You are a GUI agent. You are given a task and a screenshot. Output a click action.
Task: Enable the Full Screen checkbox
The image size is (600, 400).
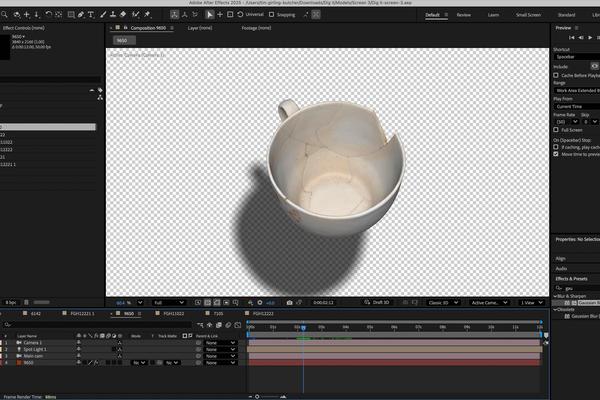(556, 130)
